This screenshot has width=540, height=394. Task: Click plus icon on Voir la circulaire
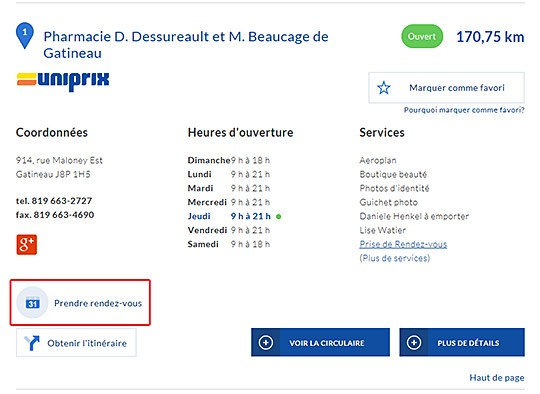[266, 343]
